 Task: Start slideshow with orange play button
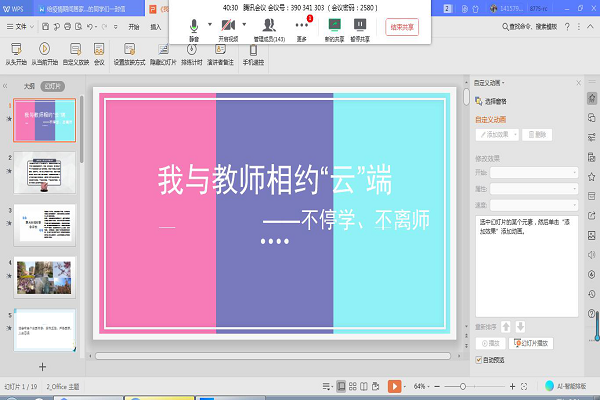[x=395, y=386]
